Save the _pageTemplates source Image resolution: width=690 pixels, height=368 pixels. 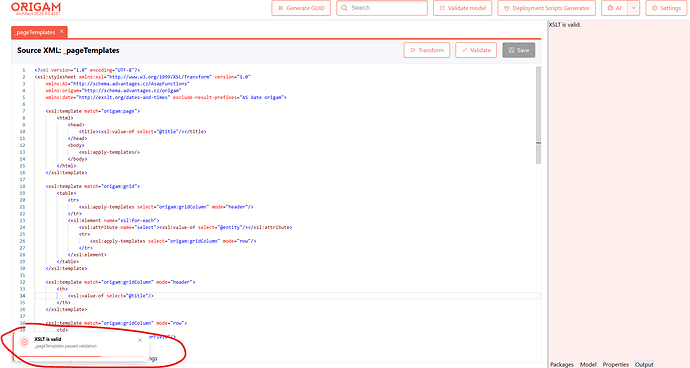519,50
